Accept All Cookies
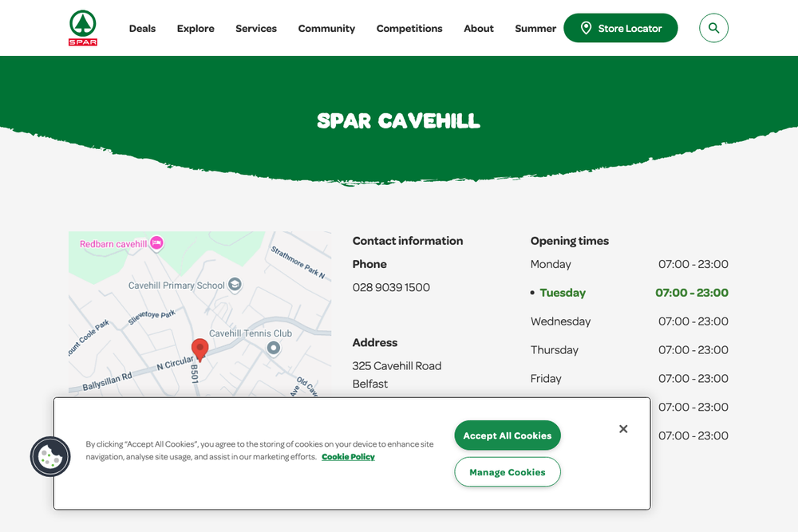This screenshot has width=798, height=532. (x=508, y=435)
